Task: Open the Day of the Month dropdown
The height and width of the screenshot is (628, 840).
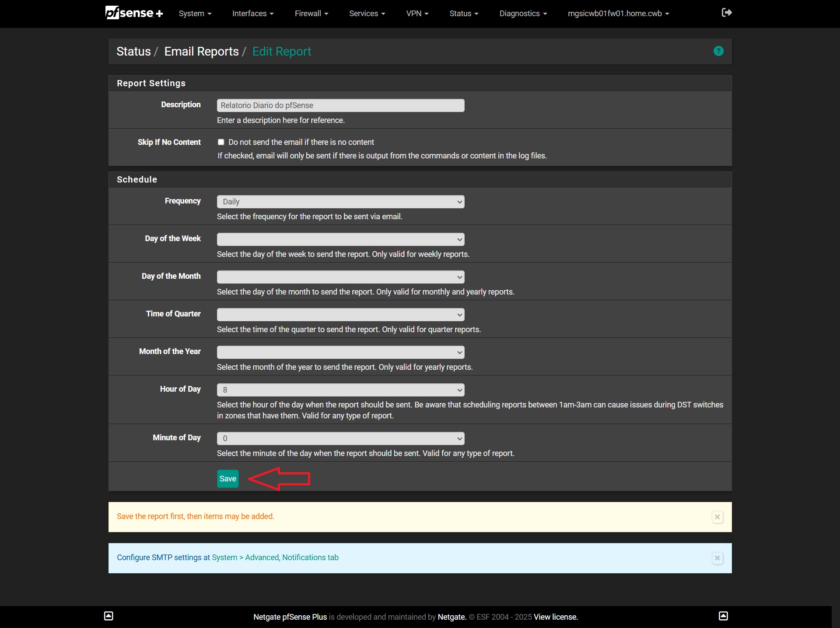Action: 340,277
